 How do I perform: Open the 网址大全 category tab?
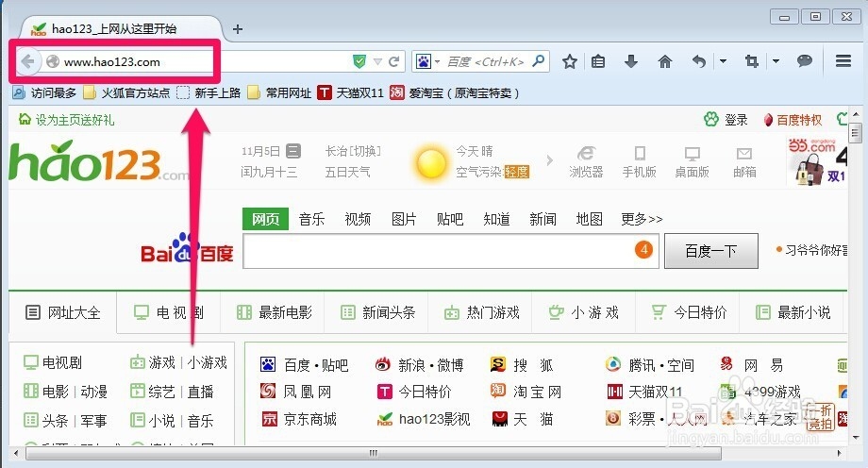[x=63, y=313]
